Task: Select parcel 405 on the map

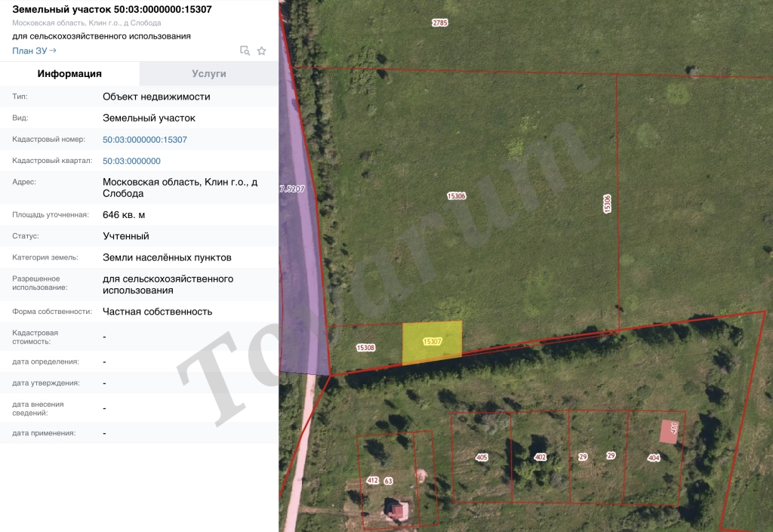Action: point(482,457)
